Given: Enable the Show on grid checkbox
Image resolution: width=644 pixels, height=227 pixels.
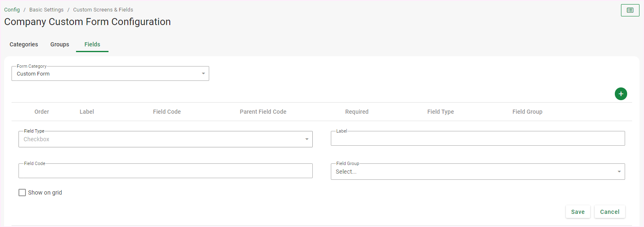Looking at the screenshot, I should click(22, 193).
